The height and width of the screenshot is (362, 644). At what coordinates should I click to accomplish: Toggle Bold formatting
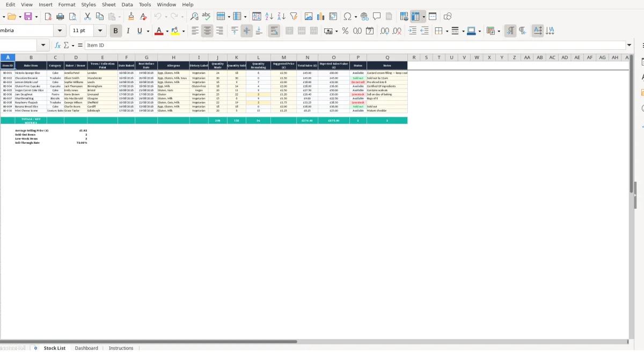115,31
